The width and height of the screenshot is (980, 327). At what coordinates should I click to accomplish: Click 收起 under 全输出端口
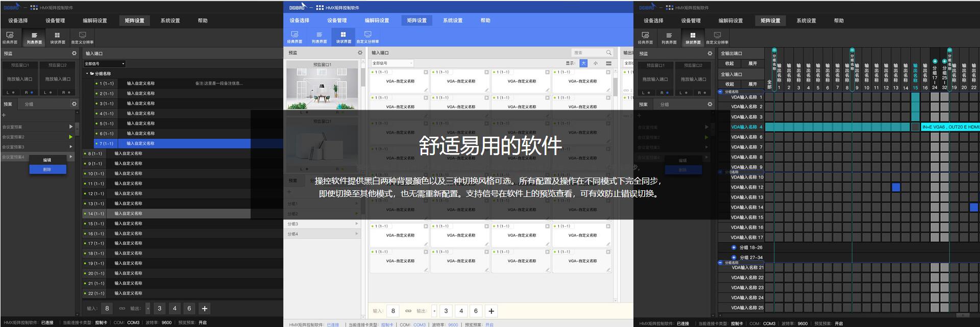pyautogui.click(x=729, y=63)
